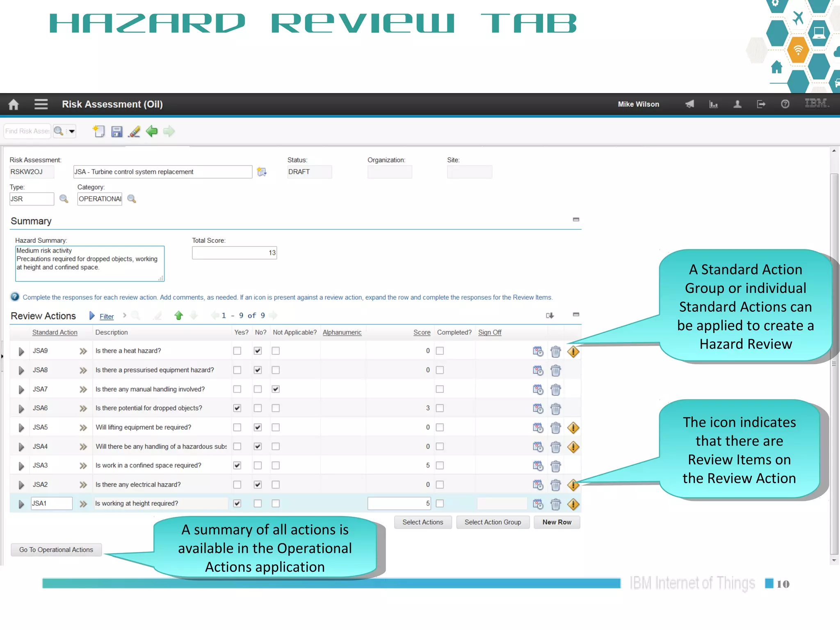This screenshot has height=630, width=840.
Task: Click the Select Action Group button
Action: click(x=493, y=522)
